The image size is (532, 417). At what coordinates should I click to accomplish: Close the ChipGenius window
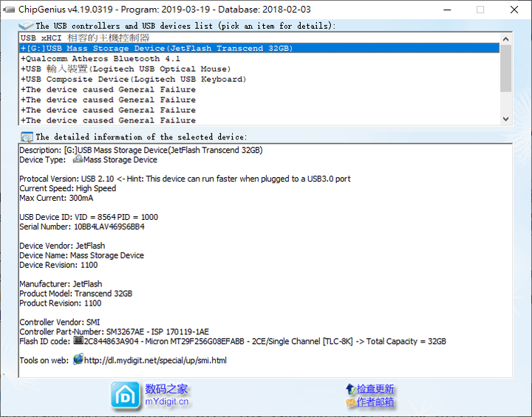tap(514, 10)
